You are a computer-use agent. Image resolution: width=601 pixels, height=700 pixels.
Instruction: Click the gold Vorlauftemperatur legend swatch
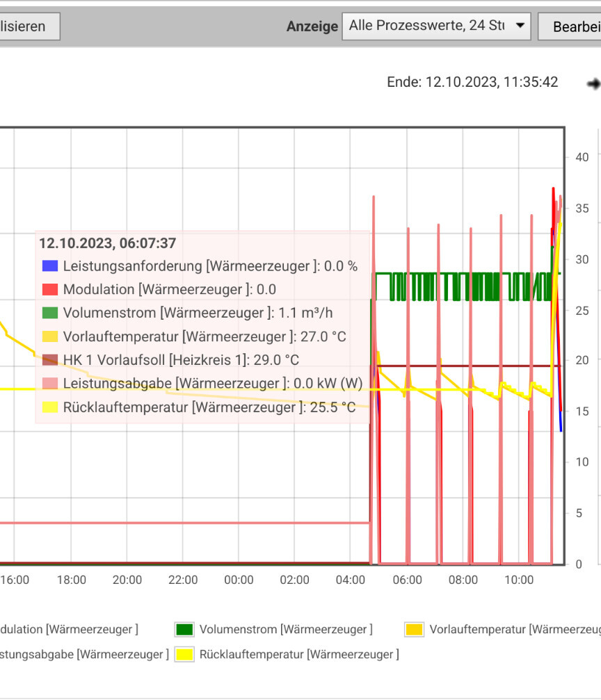[x=414, y=630]
